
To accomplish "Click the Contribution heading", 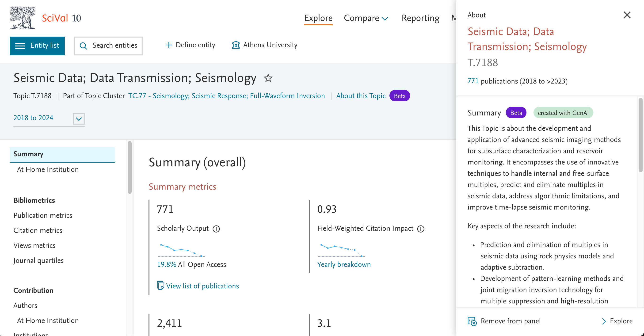I will pos(33,290).
